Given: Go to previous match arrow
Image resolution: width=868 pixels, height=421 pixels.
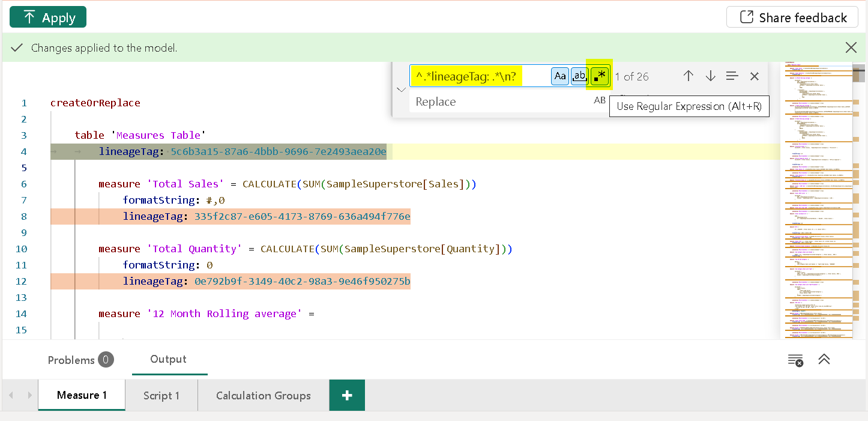Looking at the screenshot, I should [x=689, y=76].
